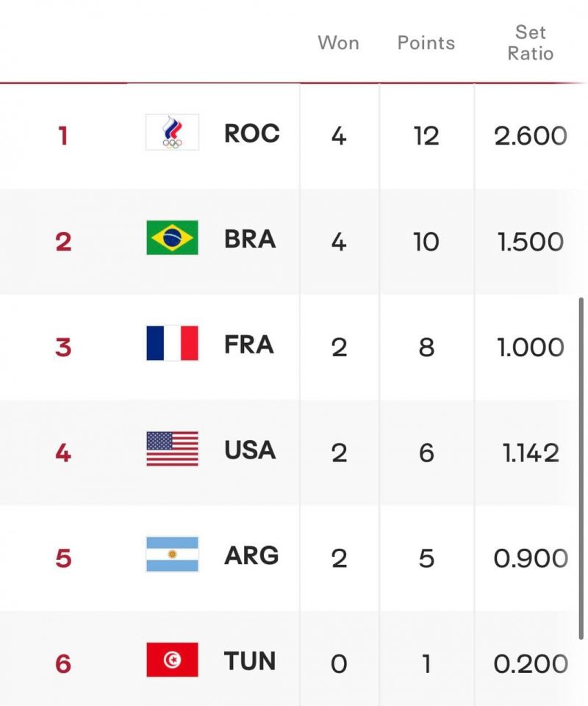The height and width of the screenshot is (706, 588).
Task: Click the France flag icon
Action: coord(172,344)
